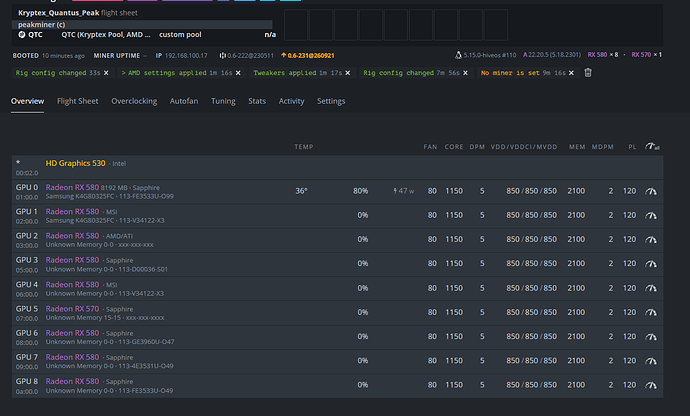Viewport: 690px width, 416px height.
Task: Open overclock tuning icon for GPU 1
Action: point(651,215)
